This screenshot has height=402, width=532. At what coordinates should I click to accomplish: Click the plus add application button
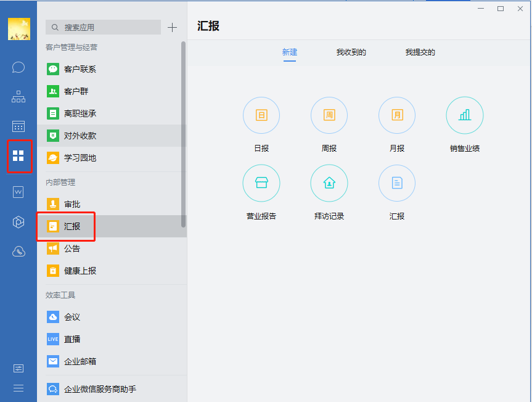[173, 28]
